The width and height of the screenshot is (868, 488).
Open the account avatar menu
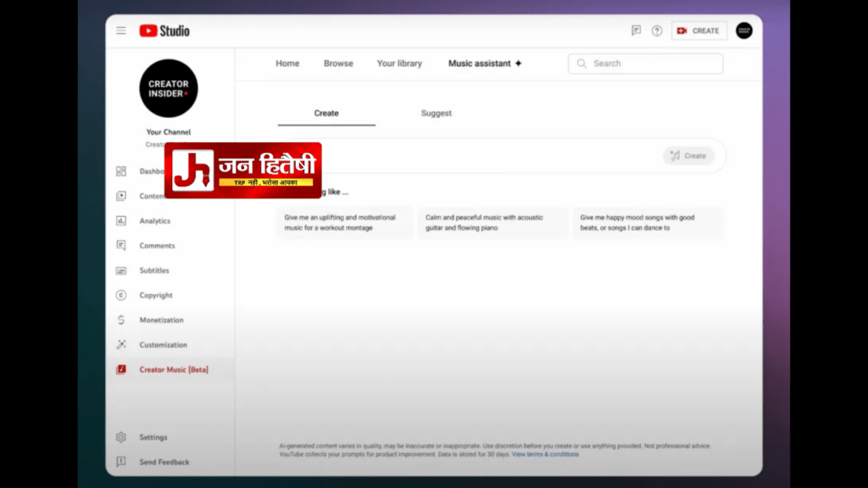pyautogui.click(x=744, y=30)
